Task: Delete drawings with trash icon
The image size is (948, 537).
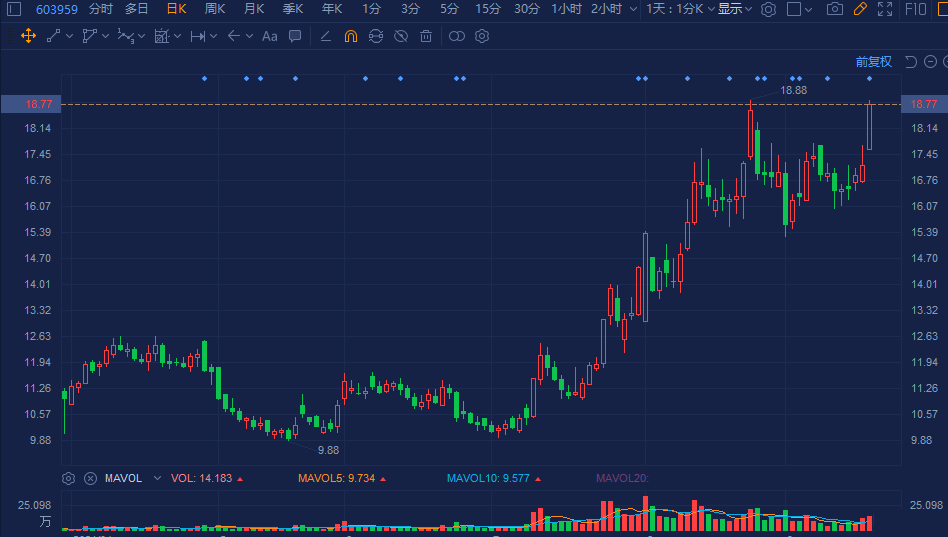Action: 426,36
